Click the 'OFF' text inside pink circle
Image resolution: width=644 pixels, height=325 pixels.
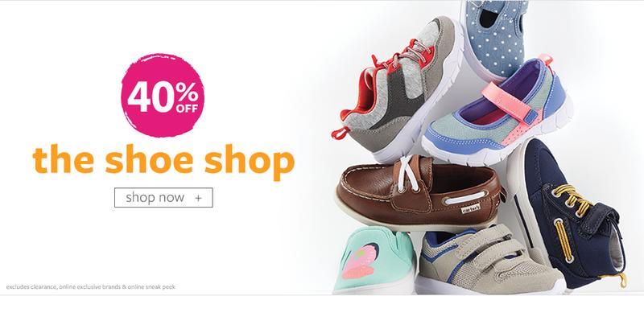(187, 109)
